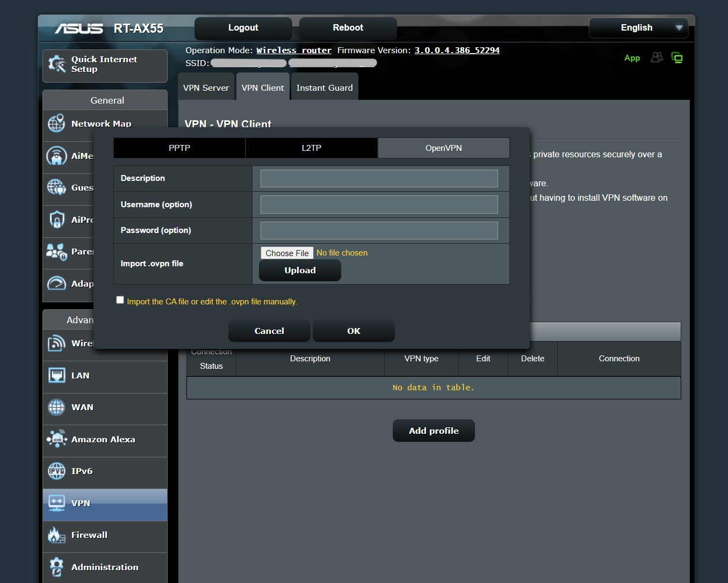Open WAN globe icon

pyautogui.click(x=56, y=407)
